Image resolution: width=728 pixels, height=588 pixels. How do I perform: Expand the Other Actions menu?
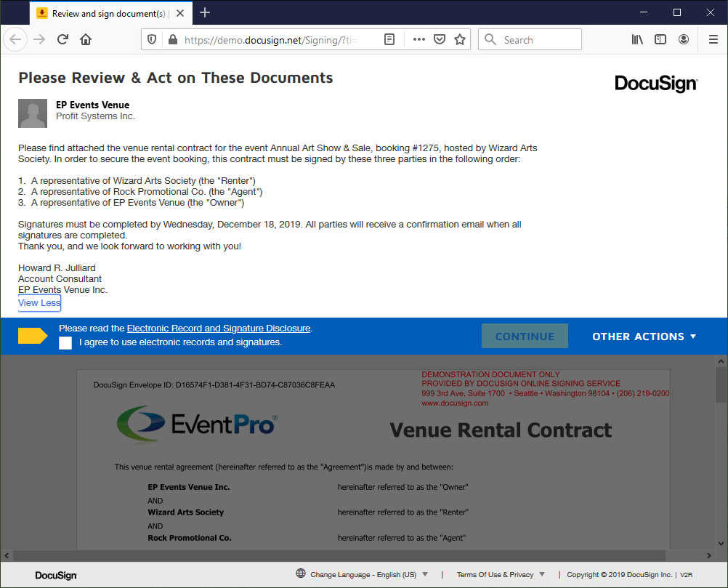coord(644,337)
